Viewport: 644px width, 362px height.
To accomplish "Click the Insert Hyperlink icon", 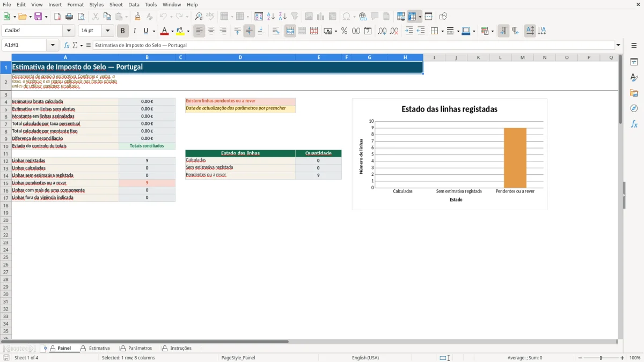I will [363, 17].
